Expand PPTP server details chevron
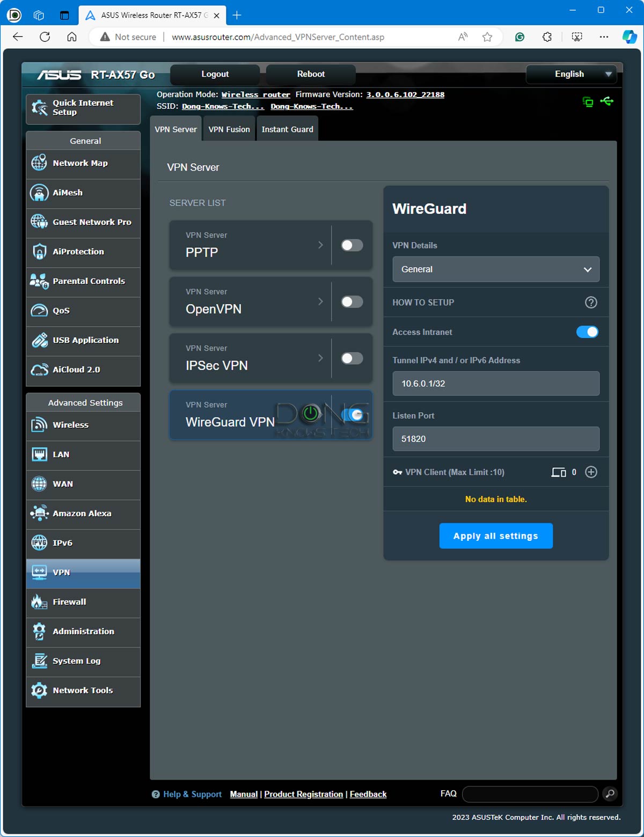The height and width of the screenshot is (837, 644). click(x=320, y=245)
